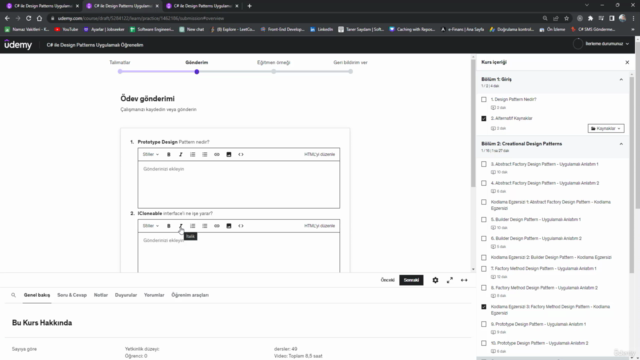The width and height of the screenshot is (640, 360).
Task: Insert image in question 2 editor
Action: [x=229, y=226]
